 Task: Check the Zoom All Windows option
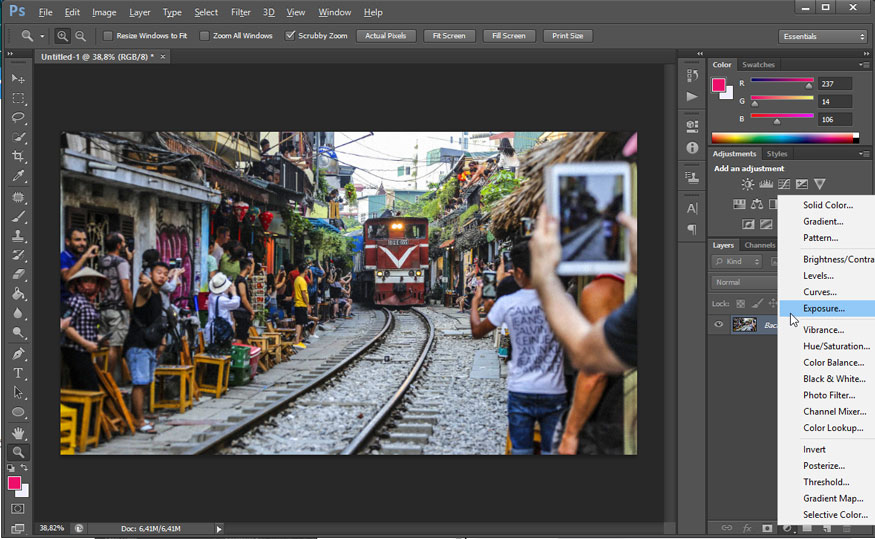pos(205,36)
